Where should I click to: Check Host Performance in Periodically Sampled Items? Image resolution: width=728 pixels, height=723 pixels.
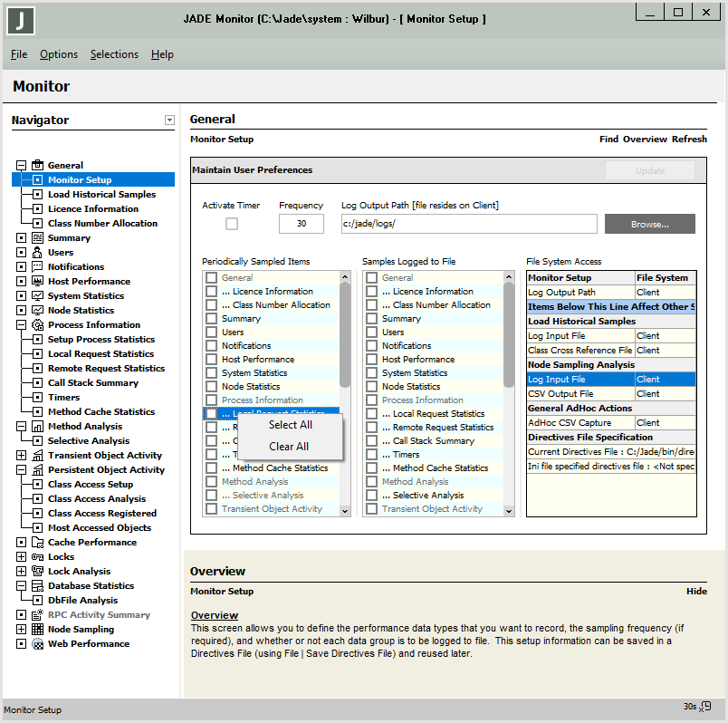tap(212, 359)
